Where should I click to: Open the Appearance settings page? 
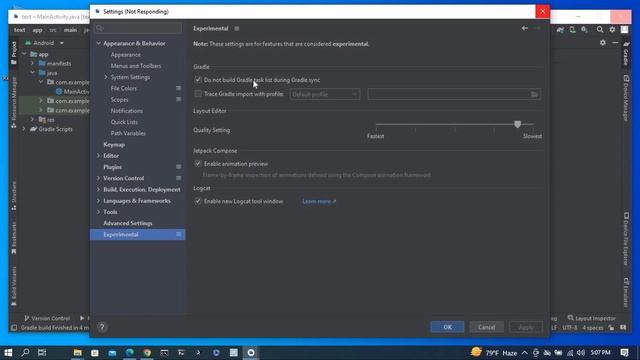pyautogui.click(x=126, y=55)
